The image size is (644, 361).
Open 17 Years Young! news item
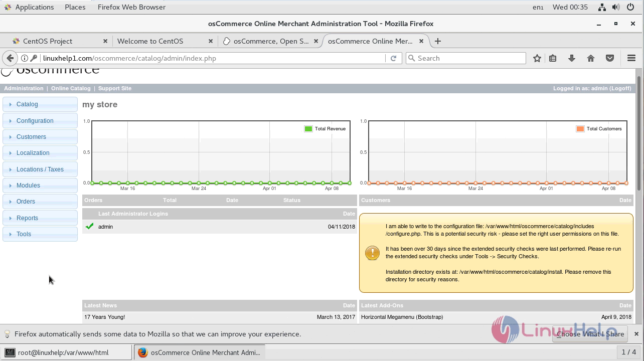[x=104, y=317]
